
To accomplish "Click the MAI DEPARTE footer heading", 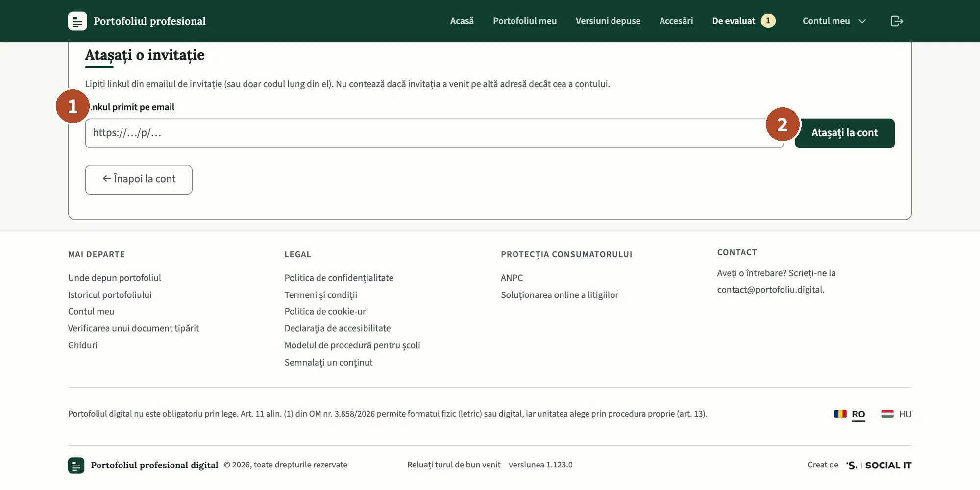I will pyautogui.click(x=97, y=254).
